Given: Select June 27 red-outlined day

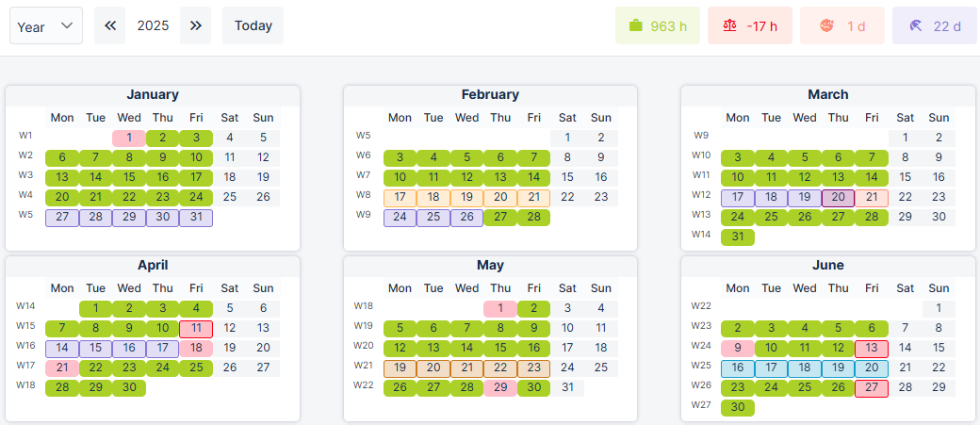Looking at the screenshot, I should [872, 387].
